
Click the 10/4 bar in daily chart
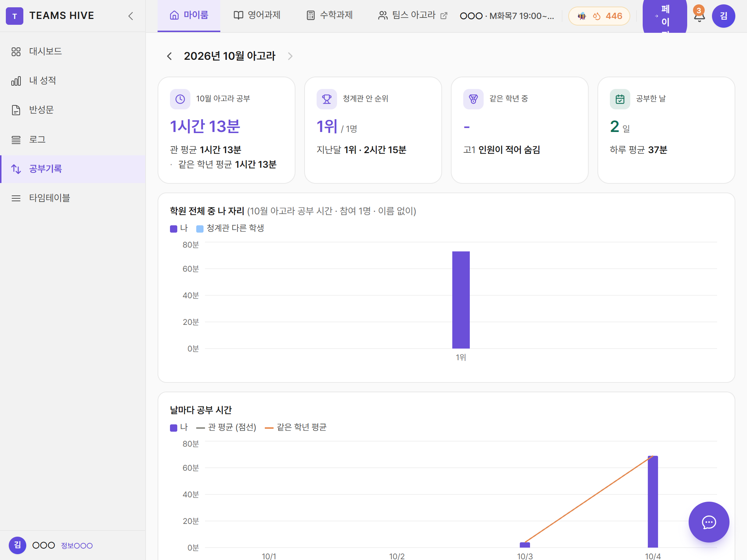(653, 502)
